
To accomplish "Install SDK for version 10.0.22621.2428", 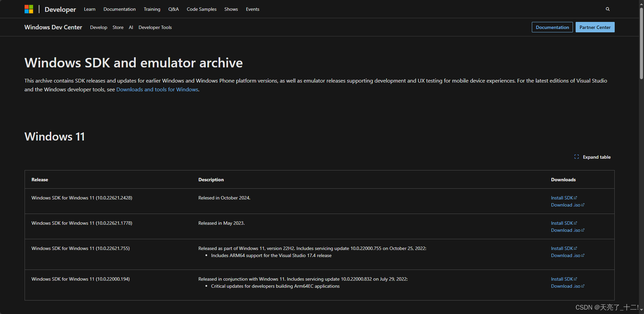I will click(564, 198).
